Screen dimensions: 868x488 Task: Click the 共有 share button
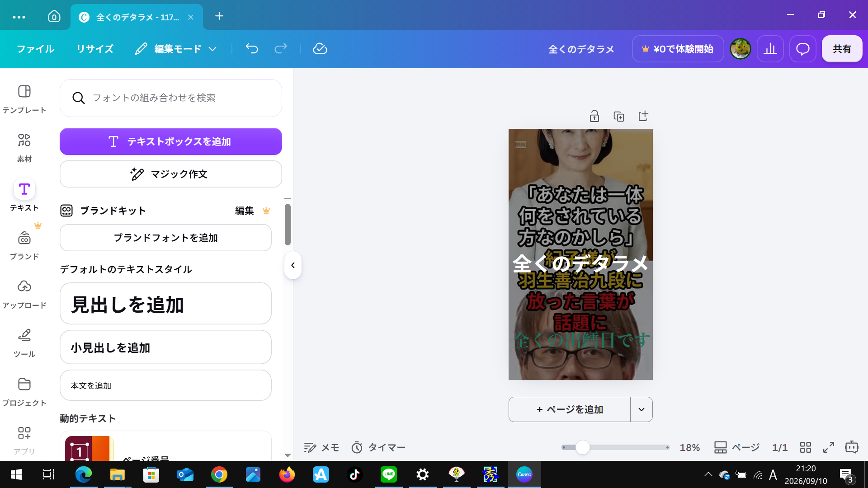tap(842, 49)
